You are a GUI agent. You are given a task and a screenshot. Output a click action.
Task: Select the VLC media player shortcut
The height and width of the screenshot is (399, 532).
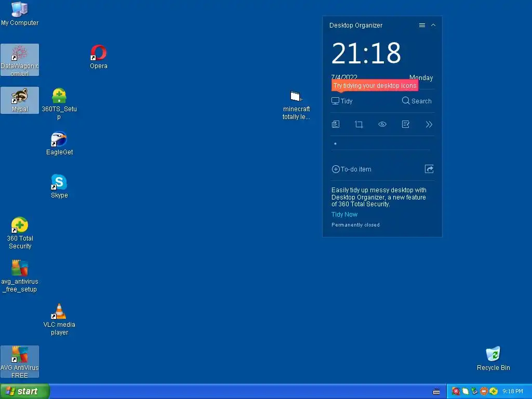click(x=59, y=320)
